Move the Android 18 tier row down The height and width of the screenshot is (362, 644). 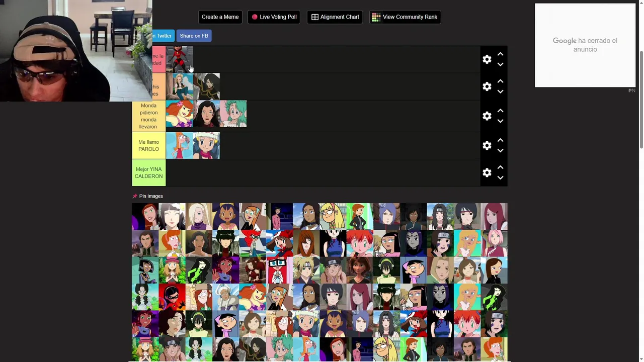point(500,92)
